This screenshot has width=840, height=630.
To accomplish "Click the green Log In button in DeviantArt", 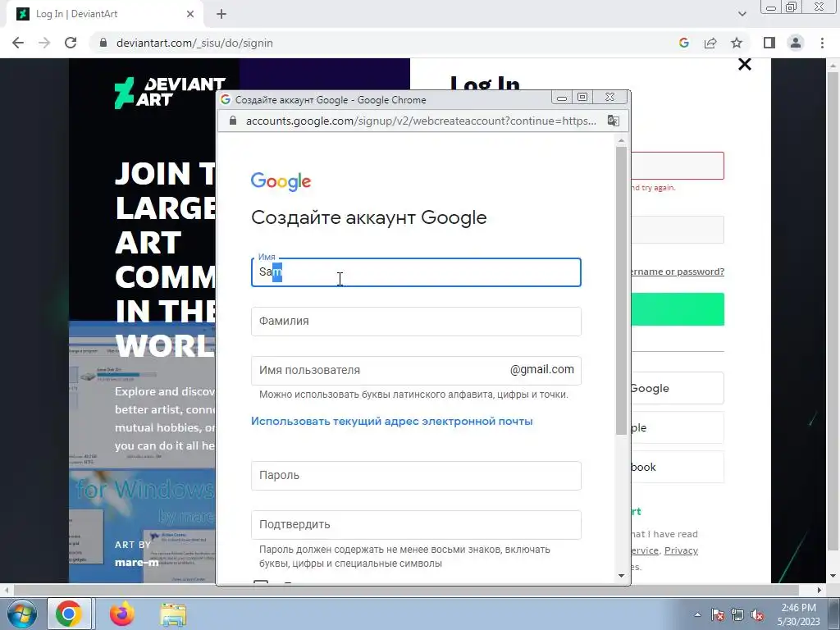I will [678, 309].
